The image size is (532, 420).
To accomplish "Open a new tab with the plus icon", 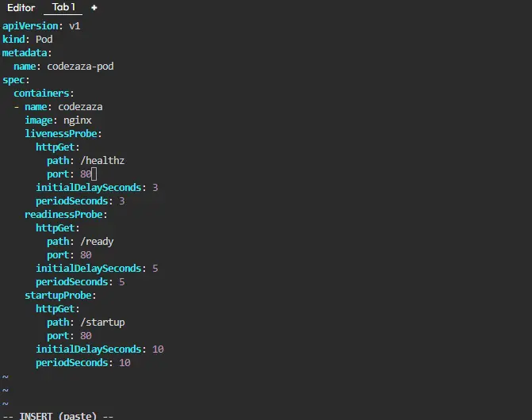I will pos(94,8).
